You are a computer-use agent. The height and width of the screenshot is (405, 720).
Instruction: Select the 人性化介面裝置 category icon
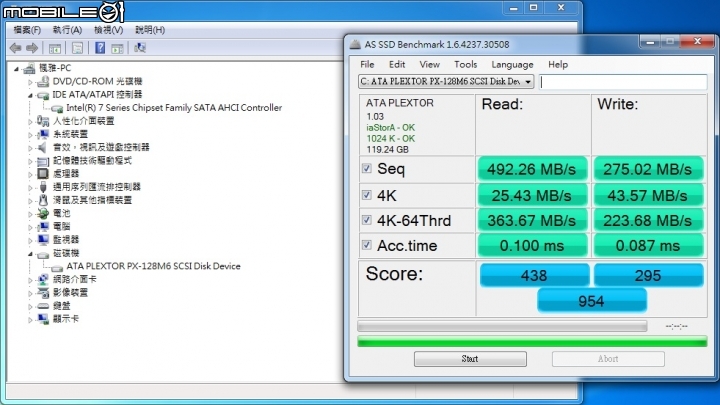click(43, 121)
